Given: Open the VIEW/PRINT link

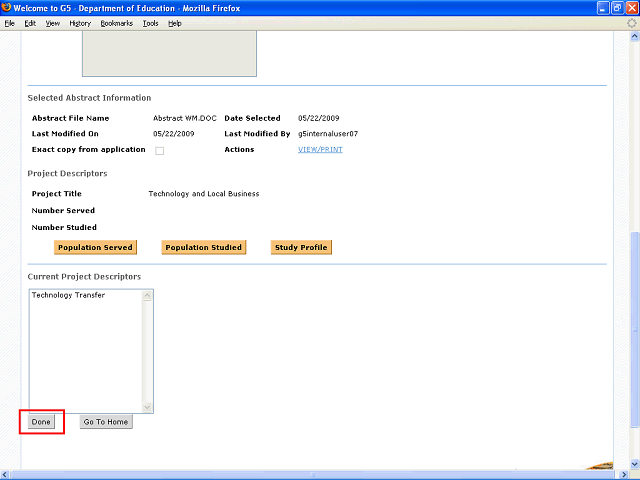Looking at the screenshot, I should (320, 149).
